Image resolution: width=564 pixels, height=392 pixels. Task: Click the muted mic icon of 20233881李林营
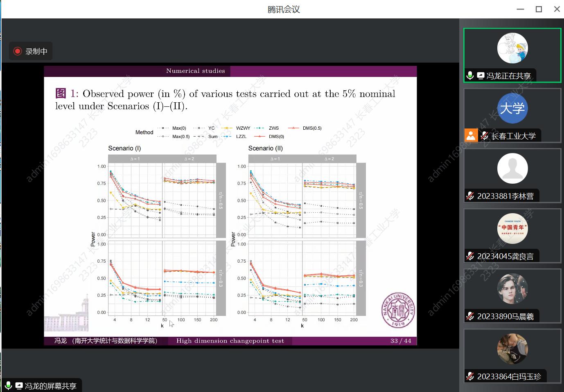pos(470,196)
